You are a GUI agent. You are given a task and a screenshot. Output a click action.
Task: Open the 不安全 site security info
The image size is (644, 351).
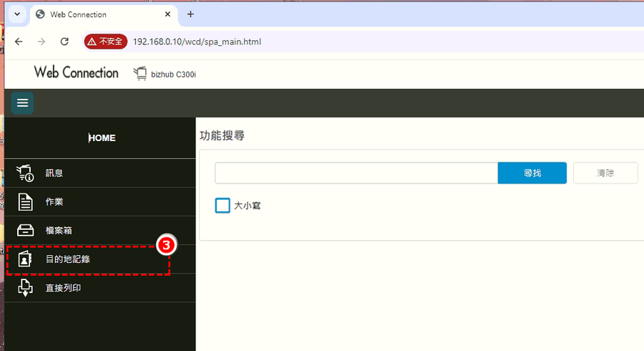(x=105, y=42)
